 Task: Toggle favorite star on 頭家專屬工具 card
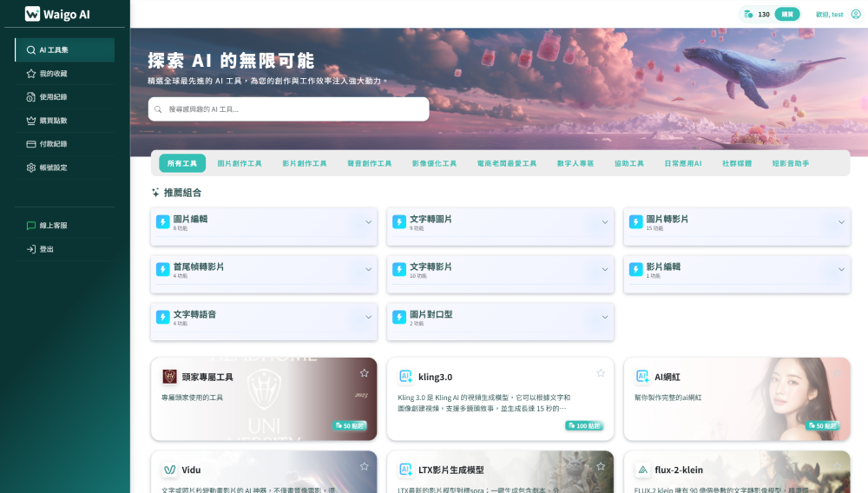coord(365,373)
